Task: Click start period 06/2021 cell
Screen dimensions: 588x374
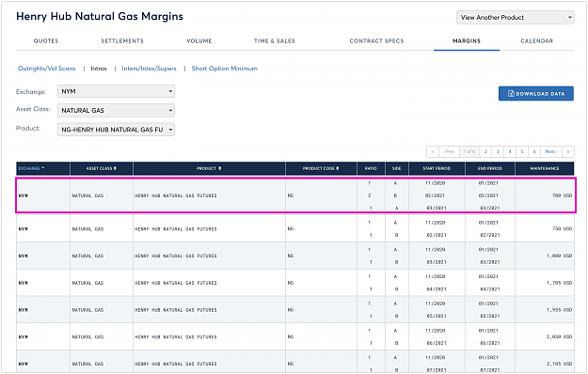Action: coord(437,343)
